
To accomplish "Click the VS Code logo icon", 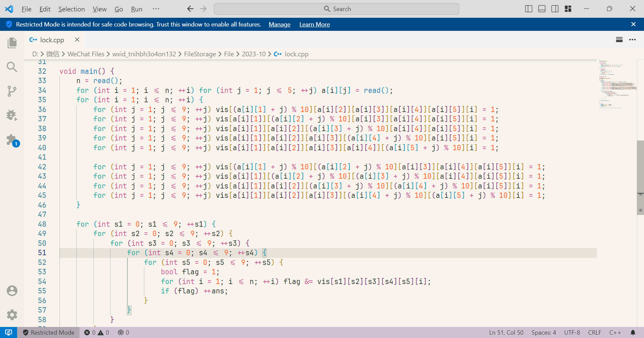I will [x=9, y=9].
